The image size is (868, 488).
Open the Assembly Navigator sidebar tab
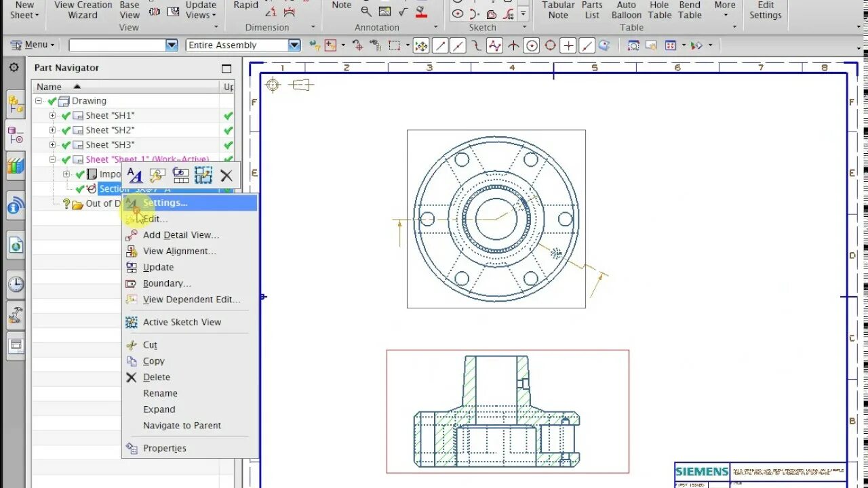16,106
